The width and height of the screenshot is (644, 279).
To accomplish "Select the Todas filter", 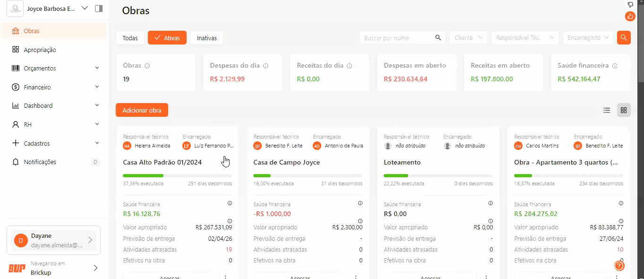I will [130, 38].
